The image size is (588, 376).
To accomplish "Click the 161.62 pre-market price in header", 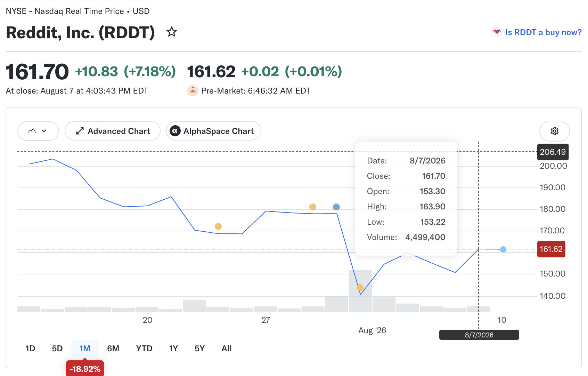I will (x=211, y=72).
